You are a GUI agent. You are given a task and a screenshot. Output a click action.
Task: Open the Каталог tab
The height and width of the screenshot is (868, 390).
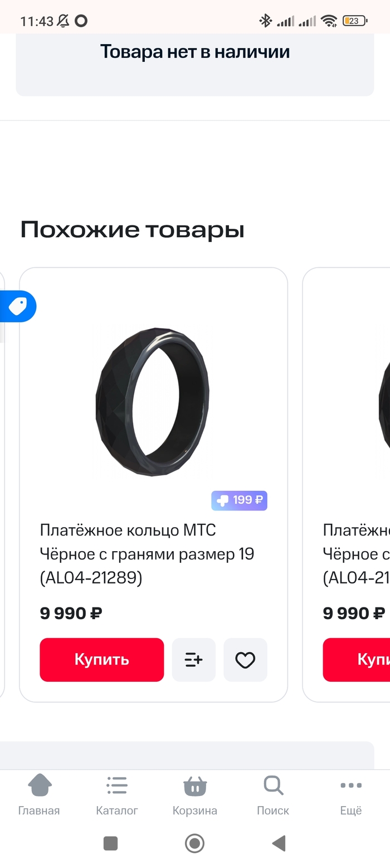pos(117,794)
